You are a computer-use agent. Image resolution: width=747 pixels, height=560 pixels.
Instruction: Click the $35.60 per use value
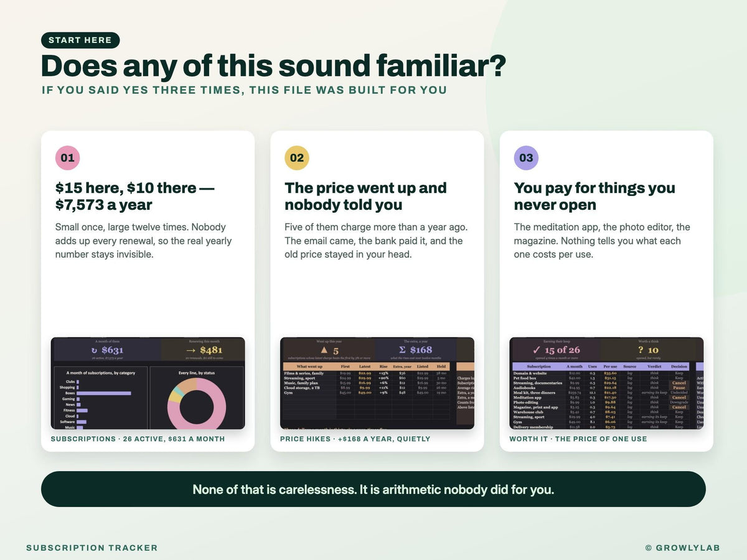pyautogui.click(x=610, y=373)
